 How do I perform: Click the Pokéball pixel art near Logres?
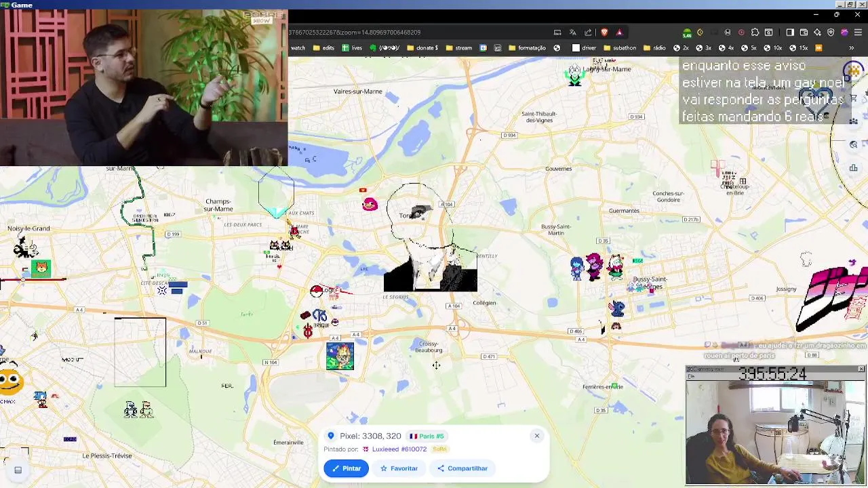[x=316, y=291]
